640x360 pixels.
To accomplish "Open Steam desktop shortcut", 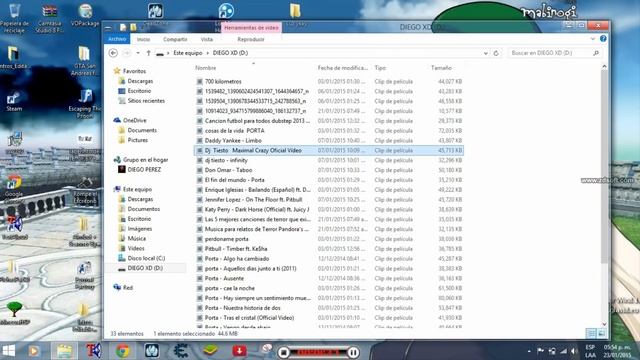I will point(14,101).
